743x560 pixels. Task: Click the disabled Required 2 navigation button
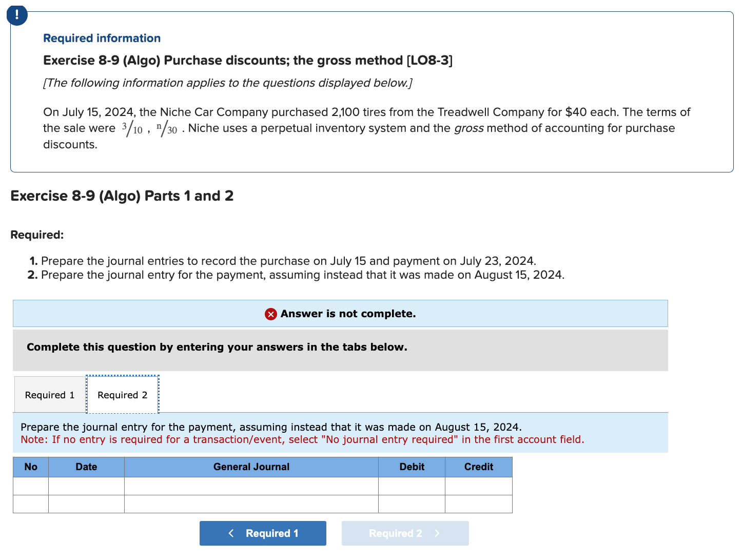pos(405,533)
